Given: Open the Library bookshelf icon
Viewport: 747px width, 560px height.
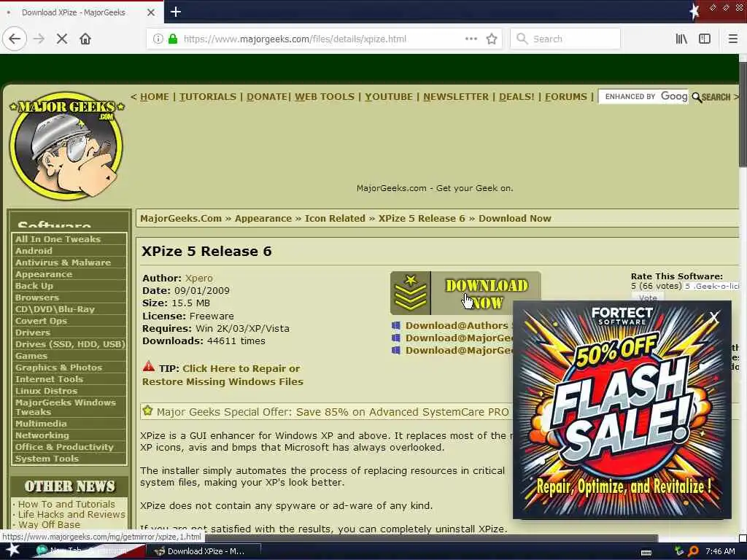Looking at the screenshot, I should tap(681, 39).
